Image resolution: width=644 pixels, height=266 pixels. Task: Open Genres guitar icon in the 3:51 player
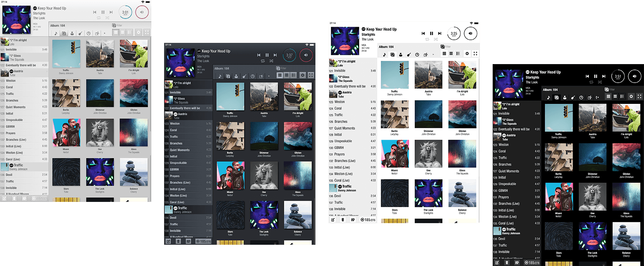(573, 97)
